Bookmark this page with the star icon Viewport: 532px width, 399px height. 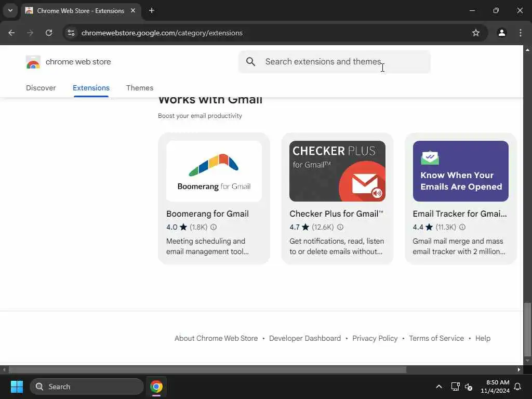[476, 33]
